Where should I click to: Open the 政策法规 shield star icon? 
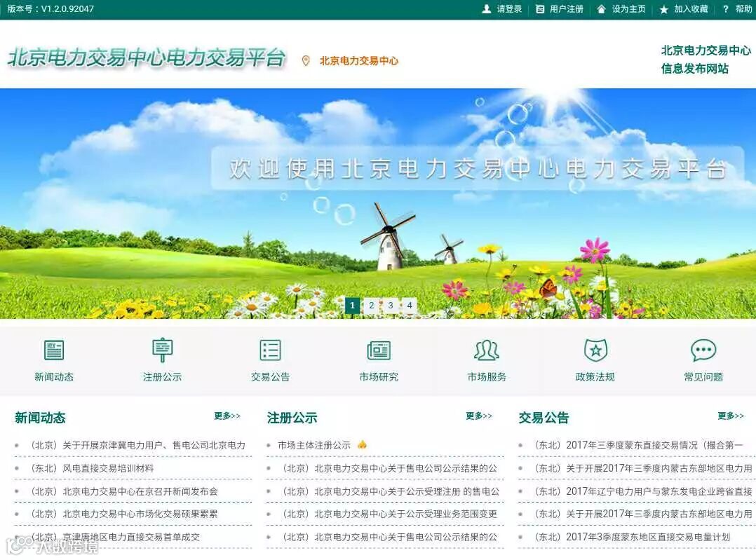595,350
